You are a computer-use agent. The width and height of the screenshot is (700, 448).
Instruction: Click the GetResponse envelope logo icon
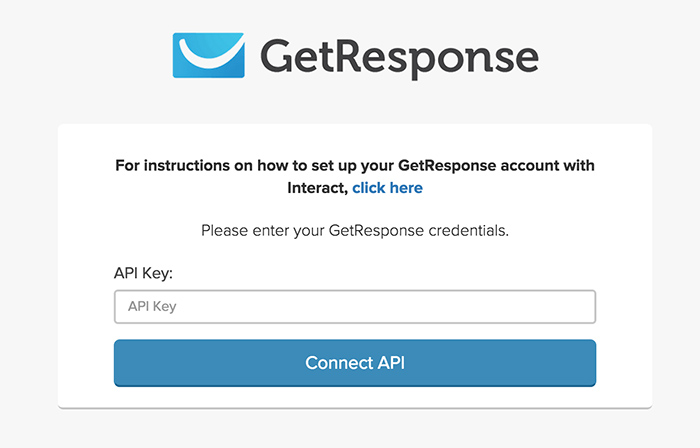tap(208, 55)
